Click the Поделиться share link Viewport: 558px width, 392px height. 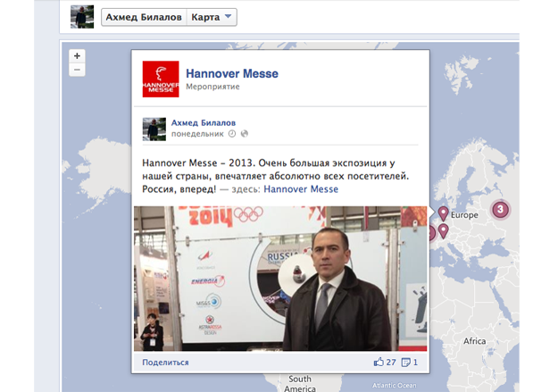point(165,363)
